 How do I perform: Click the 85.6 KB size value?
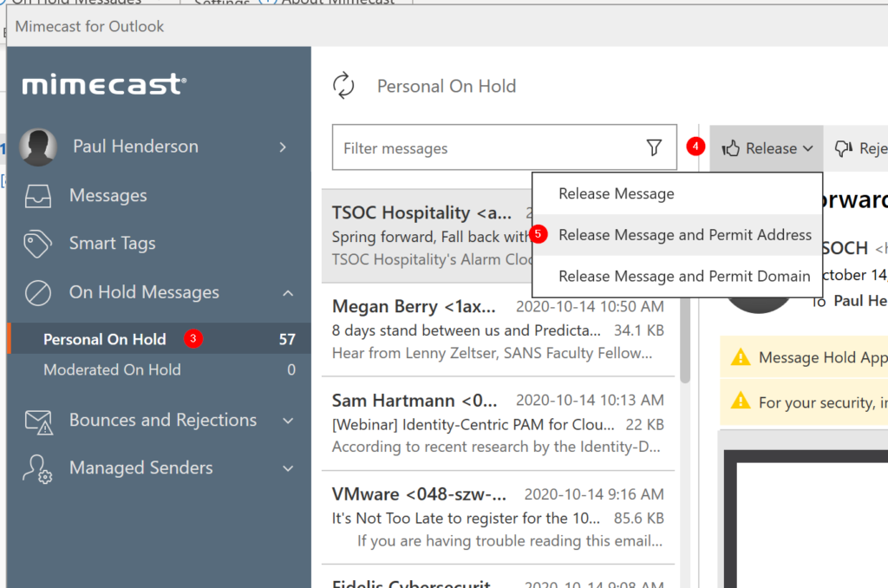pyautogui.click(x=639, y=519)
